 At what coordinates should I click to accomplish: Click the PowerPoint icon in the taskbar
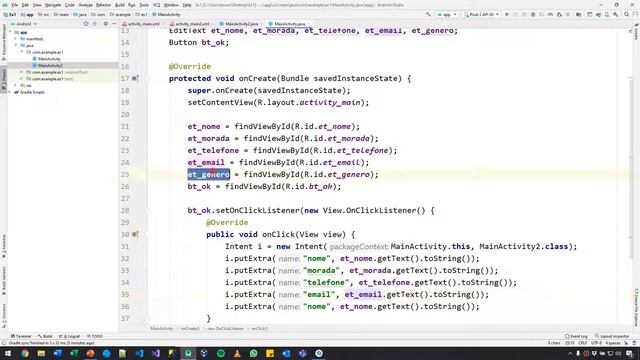90,353
